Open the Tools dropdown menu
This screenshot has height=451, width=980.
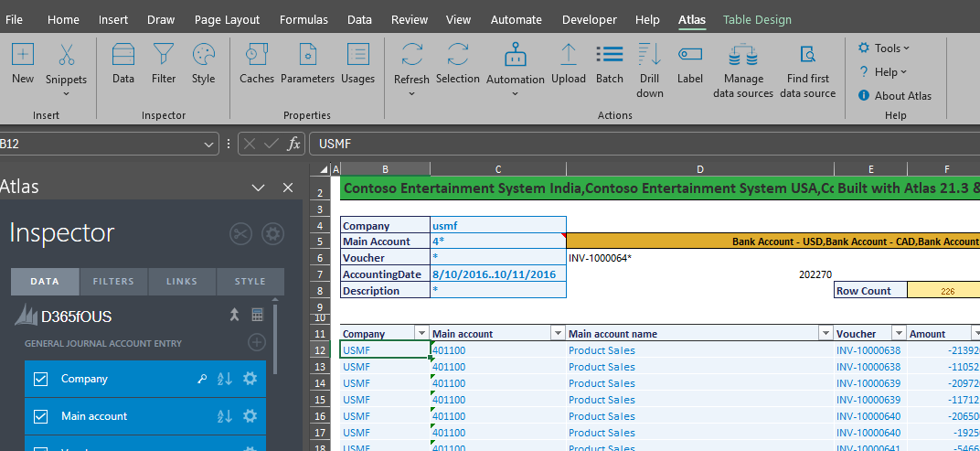point(884,48)
